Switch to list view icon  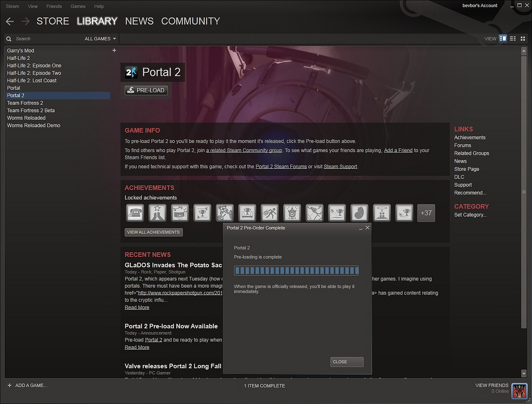pyautogui.click(x=513, y=38)
